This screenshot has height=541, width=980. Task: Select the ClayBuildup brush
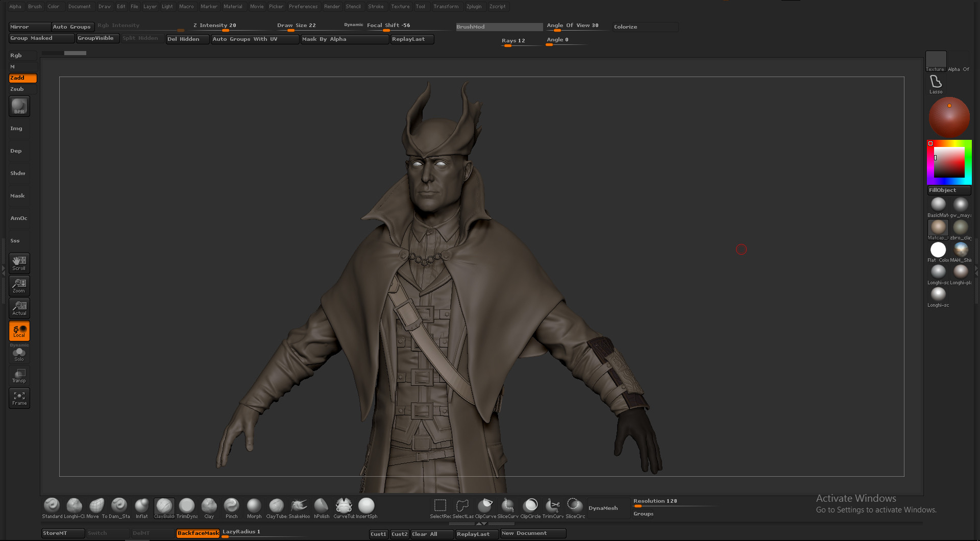point(164,508)
